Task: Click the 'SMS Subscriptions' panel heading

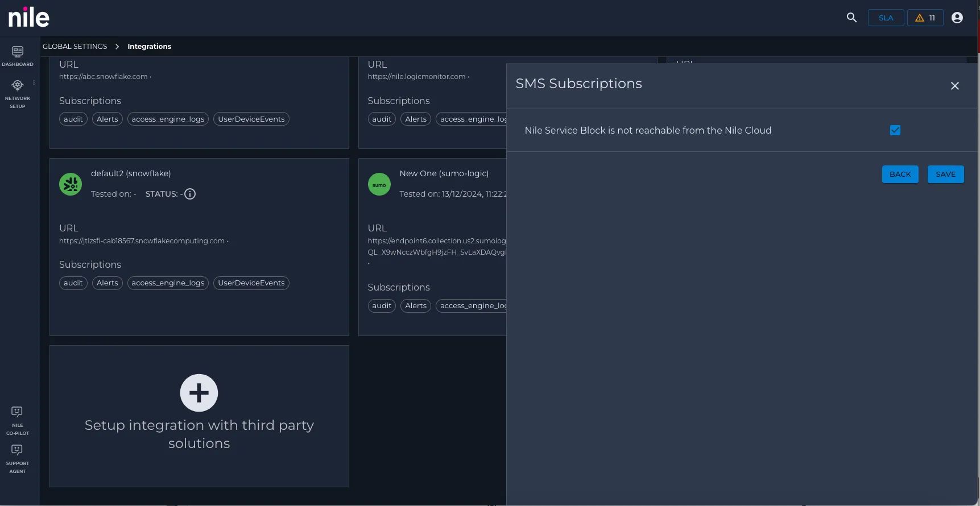Action: tap(578, 84)
